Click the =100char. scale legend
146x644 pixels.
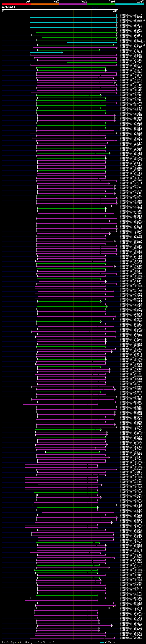(x=108, y=642)
